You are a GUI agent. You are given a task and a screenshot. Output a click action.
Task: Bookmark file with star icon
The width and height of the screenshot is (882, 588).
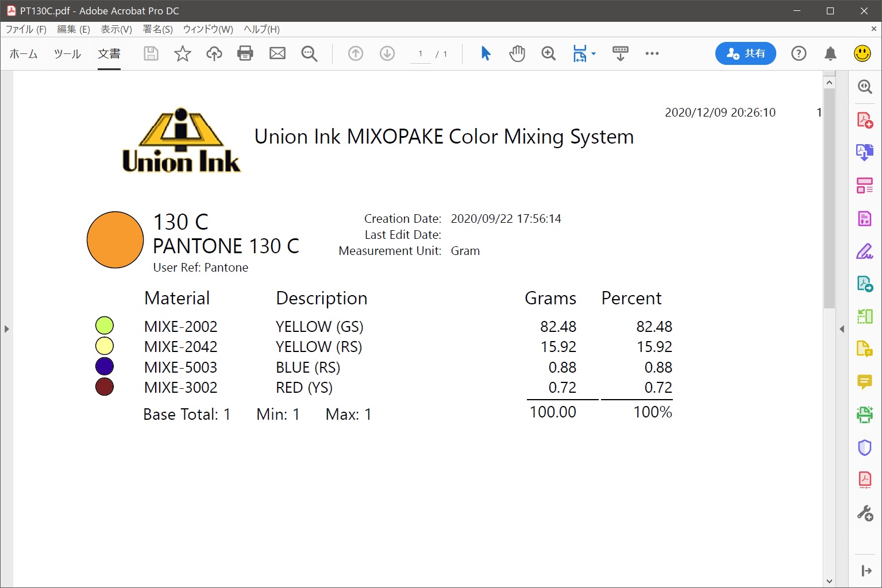pyautogui.click(x=183, y=53)
